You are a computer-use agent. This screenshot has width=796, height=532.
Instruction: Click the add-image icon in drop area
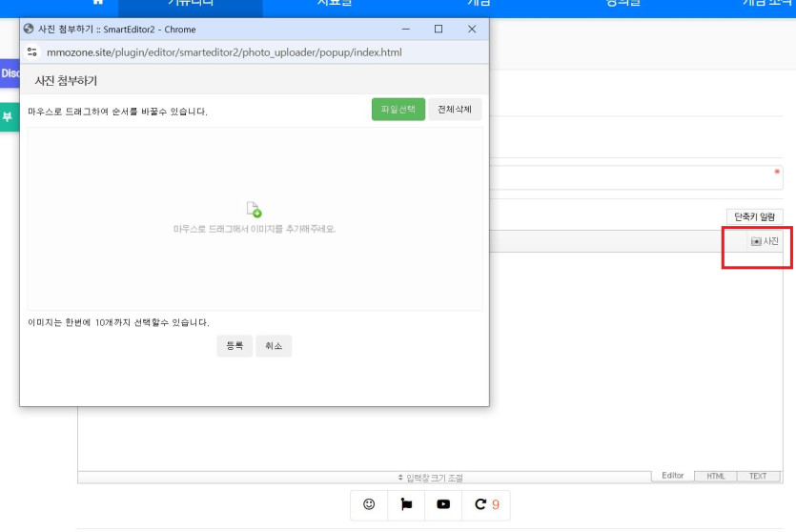click(255, 209)
